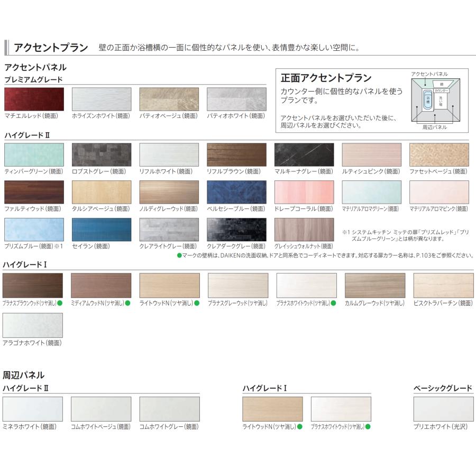Screen dimensions: 476x476
Task: Select the マチエルレッド(鏡面) swatch
Action: pos(33,98)
